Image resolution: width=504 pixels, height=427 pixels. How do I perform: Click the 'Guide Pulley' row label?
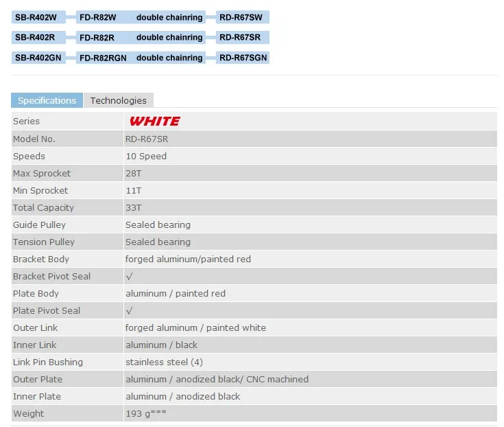point(39,225)
